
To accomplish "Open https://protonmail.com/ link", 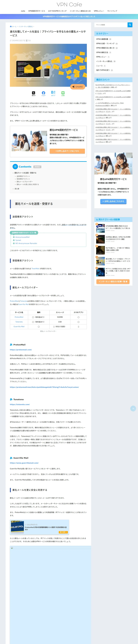I will pos(21,350).
